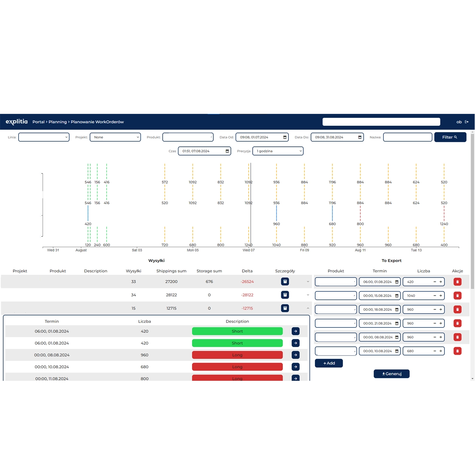
Task: Click details icon for row with Delta -26524
Action: coord(285,282)
